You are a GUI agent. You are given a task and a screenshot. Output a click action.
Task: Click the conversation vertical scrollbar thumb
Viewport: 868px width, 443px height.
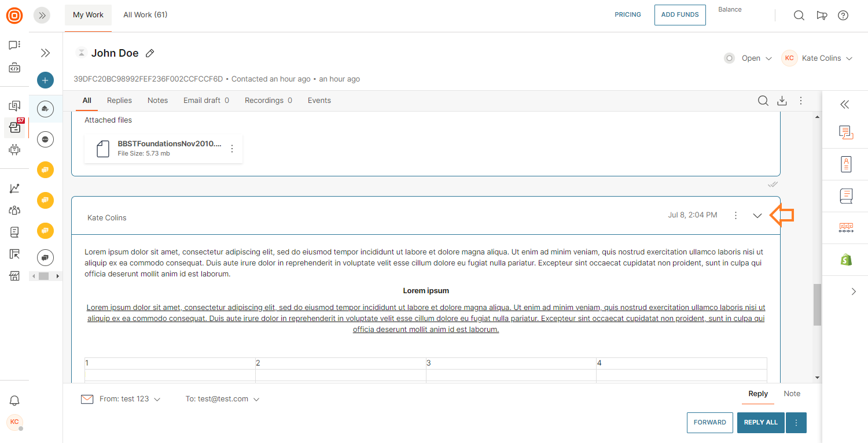(817, 304)
